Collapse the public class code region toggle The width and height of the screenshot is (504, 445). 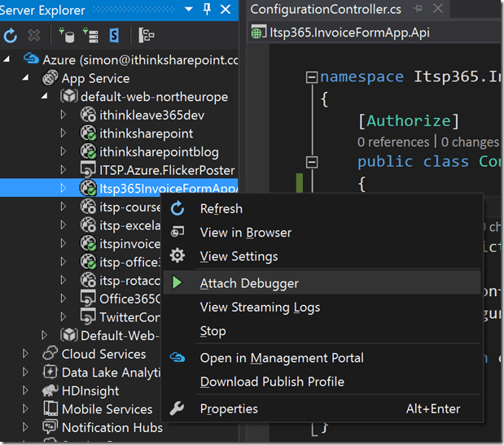[x=311, y=161]
